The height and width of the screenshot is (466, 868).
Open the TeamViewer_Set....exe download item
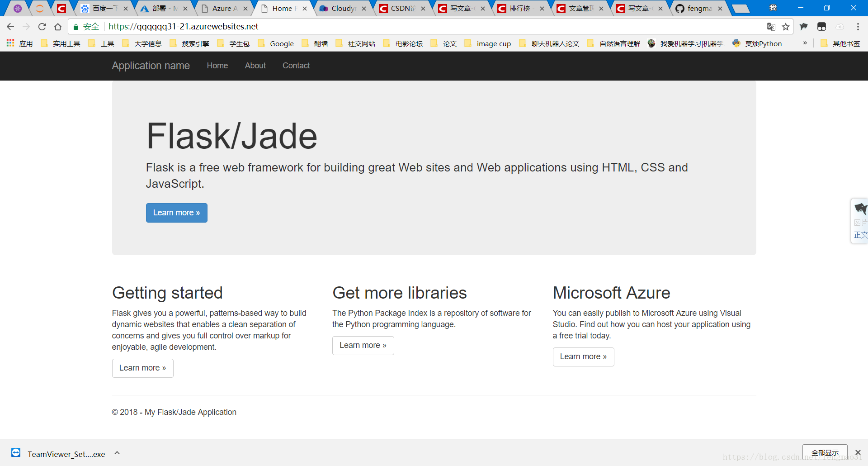[x=59, y=453]
